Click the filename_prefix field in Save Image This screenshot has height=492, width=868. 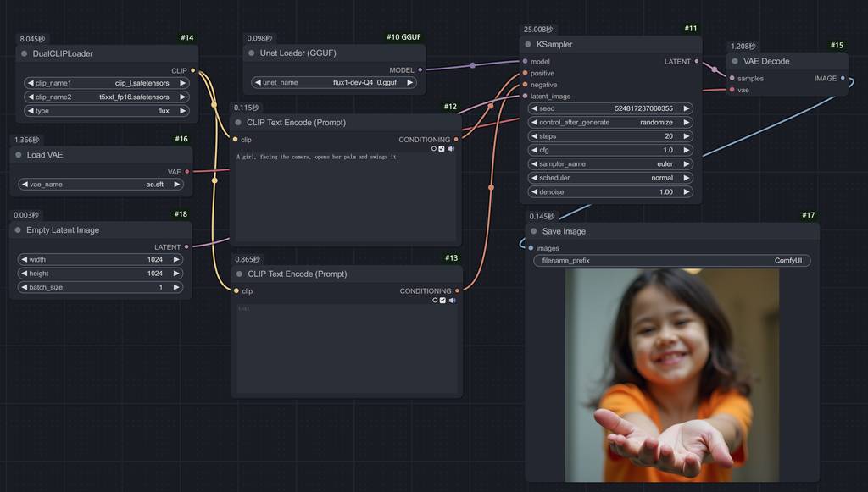click(671, 261)
